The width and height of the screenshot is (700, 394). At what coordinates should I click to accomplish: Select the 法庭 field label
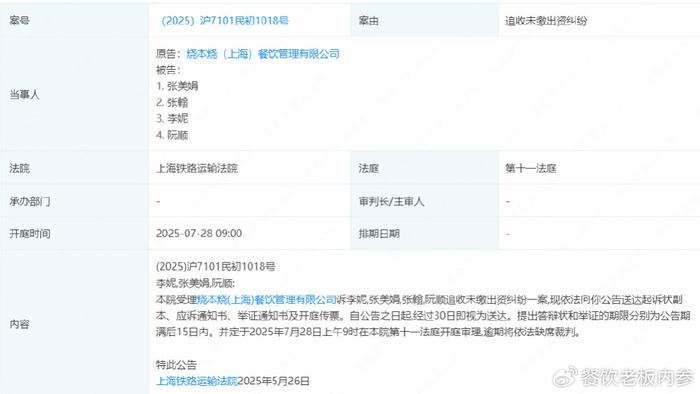(369, 168)
